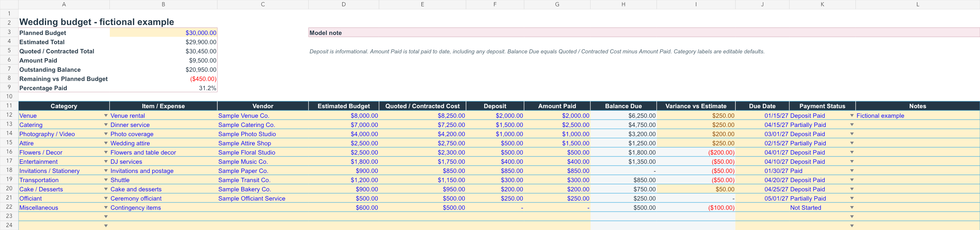This screenshot has height=230, width=980.
Task: Select column A header
Action: click(64, 4)
